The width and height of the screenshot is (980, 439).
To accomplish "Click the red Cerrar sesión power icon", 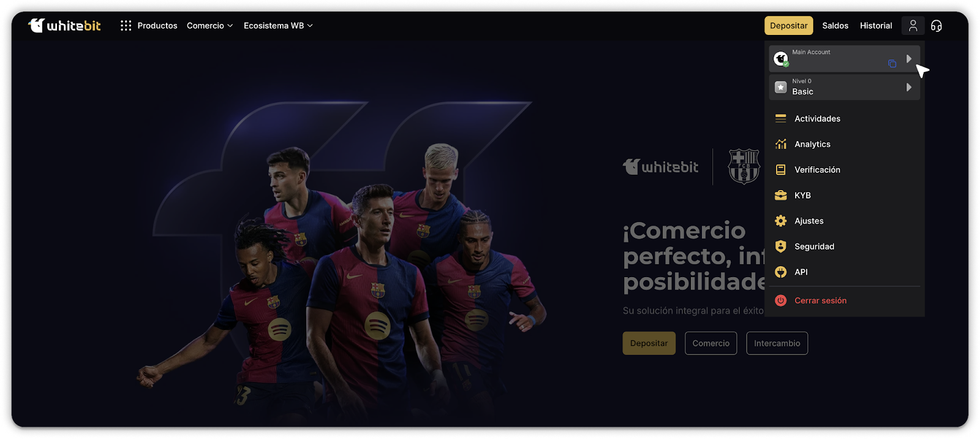I will (780, 300).
